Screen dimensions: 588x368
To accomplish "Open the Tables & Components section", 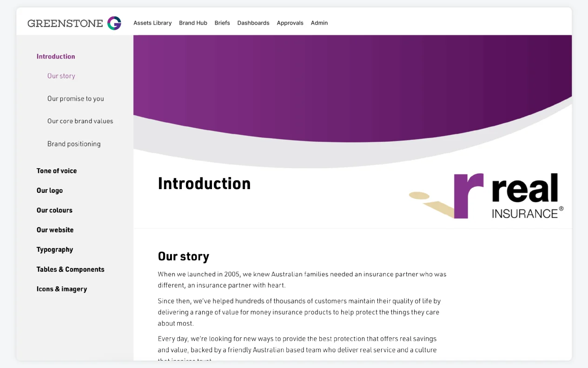I will (71, 269).
